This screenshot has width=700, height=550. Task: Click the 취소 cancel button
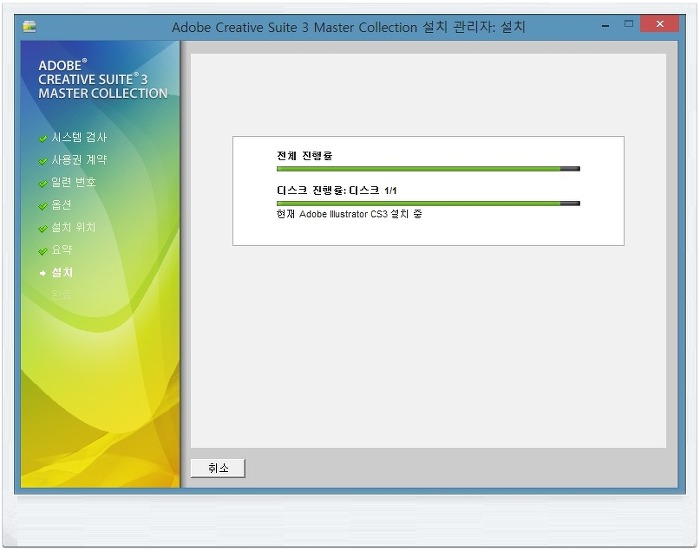(218, 468)
